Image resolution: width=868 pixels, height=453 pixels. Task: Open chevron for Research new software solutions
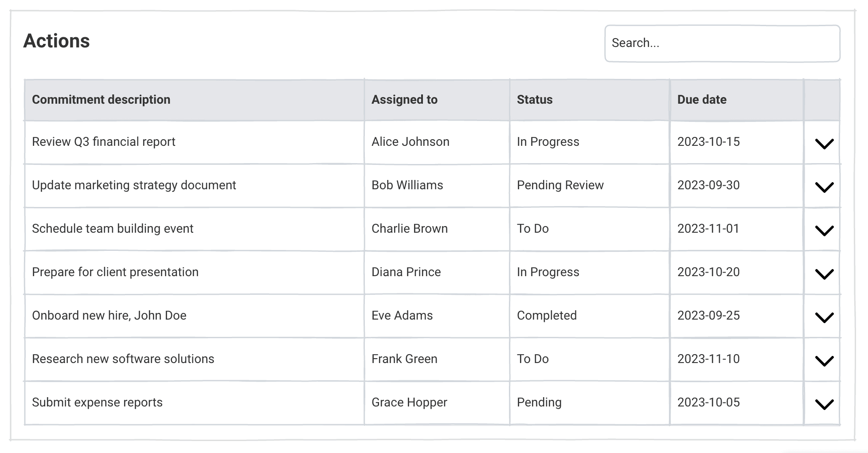824,360
